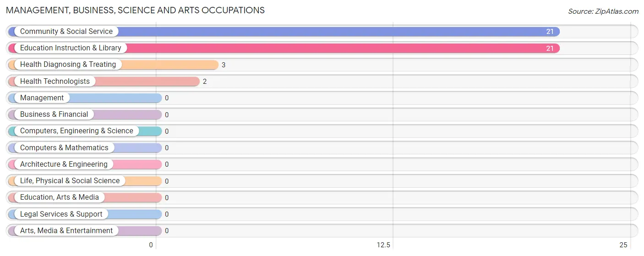Select the Education Instruction & Library bar

coord(284,48)
